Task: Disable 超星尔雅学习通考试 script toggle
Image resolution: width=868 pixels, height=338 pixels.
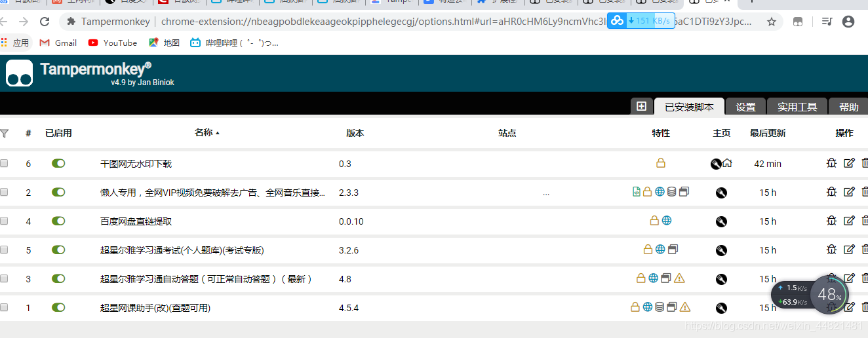Action: [58, 250]
